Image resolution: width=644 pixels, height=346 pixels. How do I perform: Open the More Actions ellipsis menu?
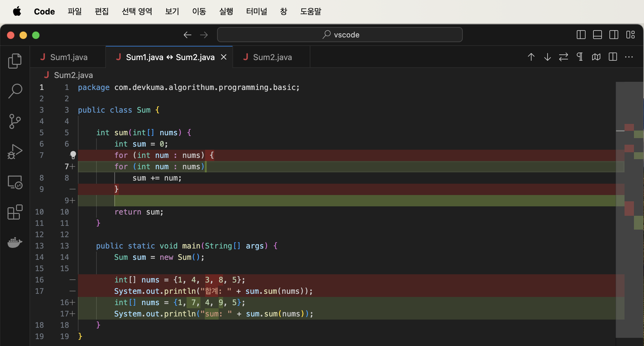(x=629, y=57)
